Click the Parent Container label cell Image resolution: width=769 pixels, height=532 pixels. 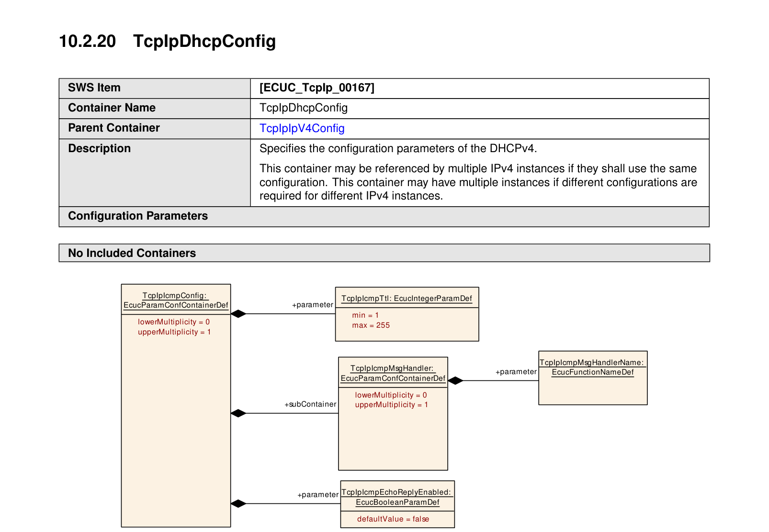[x=155, y=129]
